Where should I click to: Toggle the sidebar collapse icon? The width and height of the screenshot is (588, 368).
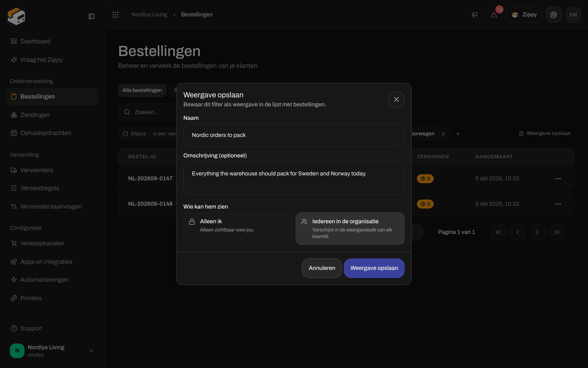[x=91, y=16]
